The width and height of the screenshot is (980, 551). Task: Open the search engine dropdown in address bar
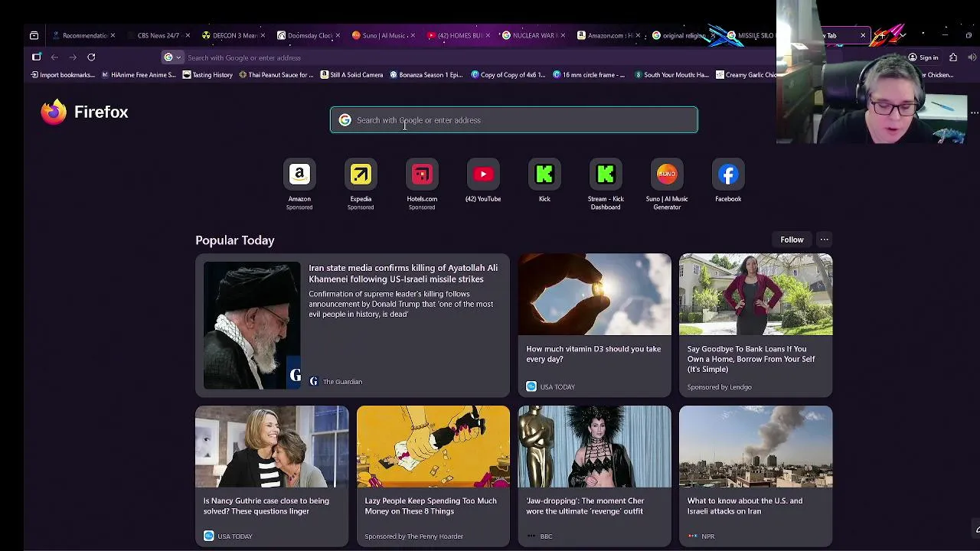pos(172,57)
